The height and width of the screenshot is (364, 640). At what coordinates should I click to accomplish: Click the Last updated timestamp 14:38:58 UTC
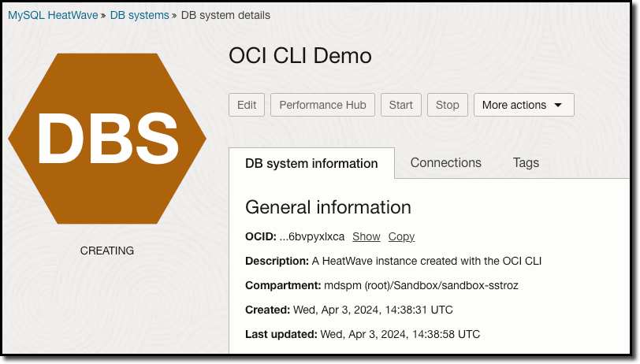400,335
